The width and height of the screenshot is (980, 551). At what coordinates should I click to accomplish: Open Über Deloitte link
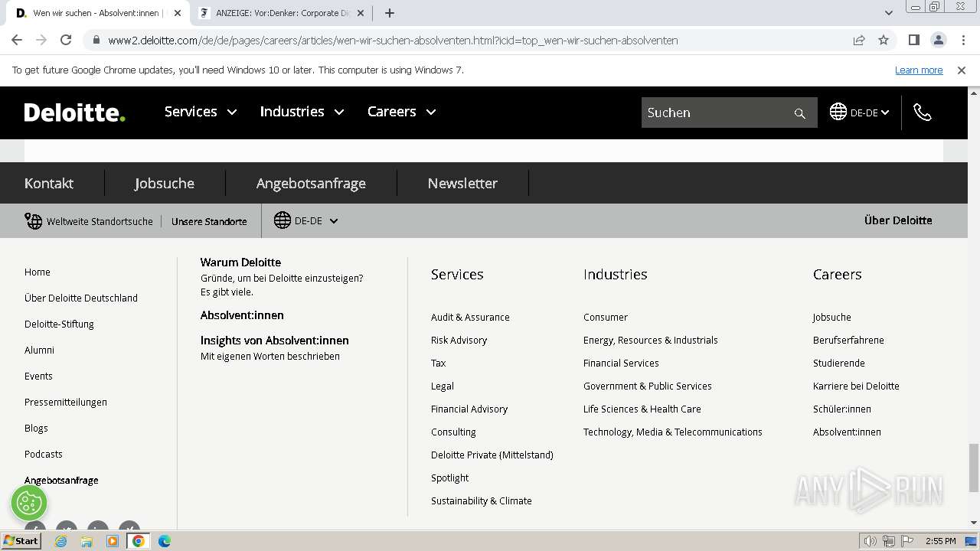pyautogui.click(x=898, y=220)
